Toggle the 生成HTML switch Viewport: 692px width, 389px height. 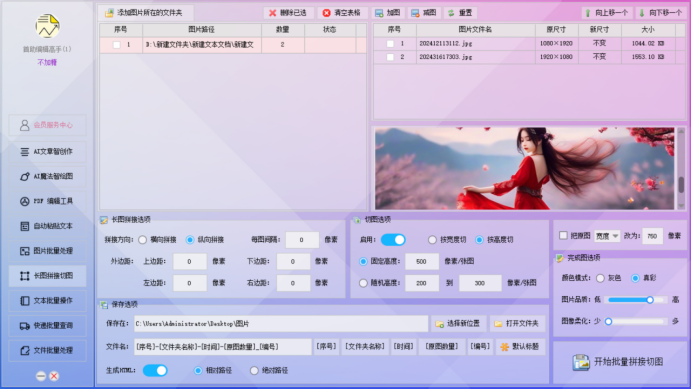pos(155,370)
